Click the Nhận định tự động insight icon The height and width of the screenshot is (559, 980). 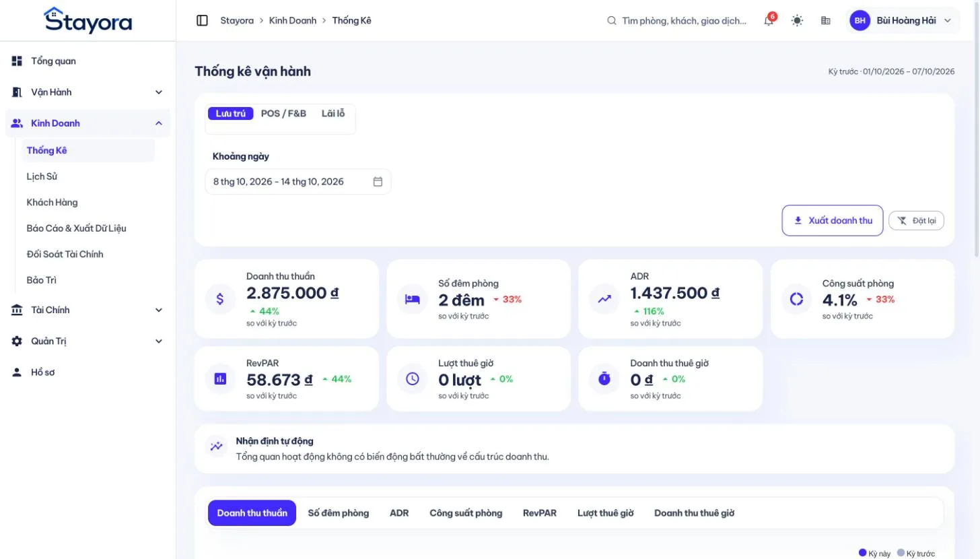tap(216, 446)
